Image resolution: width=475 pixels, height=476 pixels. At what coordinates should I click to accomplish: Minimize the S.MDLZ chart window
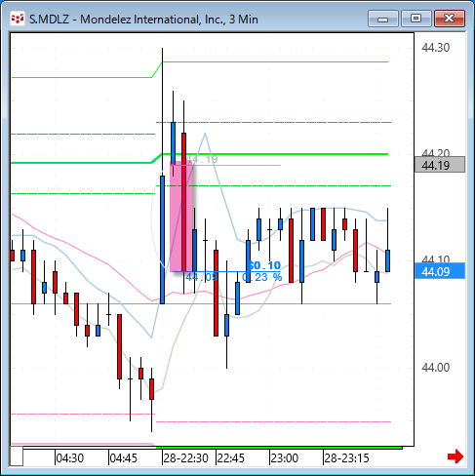(x=383, y=19)
